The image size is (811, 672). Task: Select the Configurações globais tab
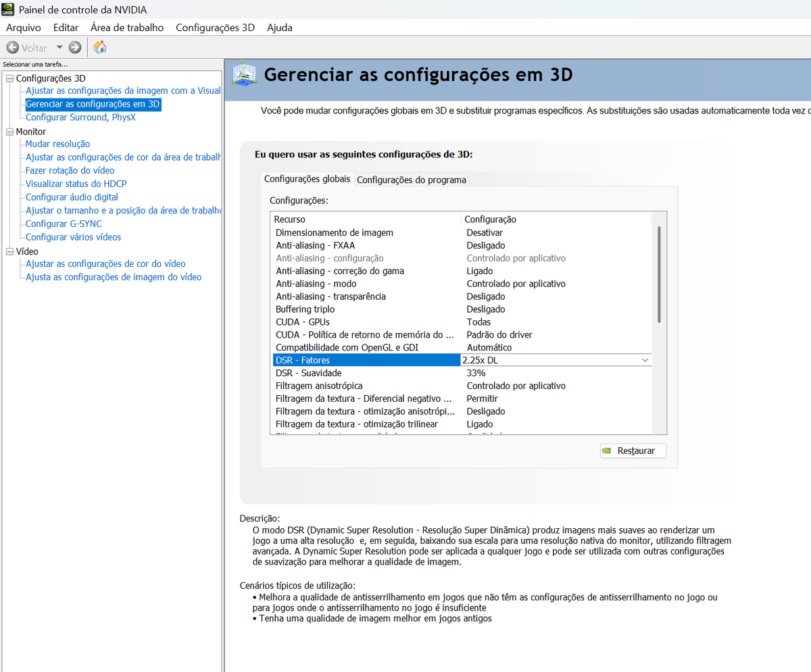[x=307, y=179]
